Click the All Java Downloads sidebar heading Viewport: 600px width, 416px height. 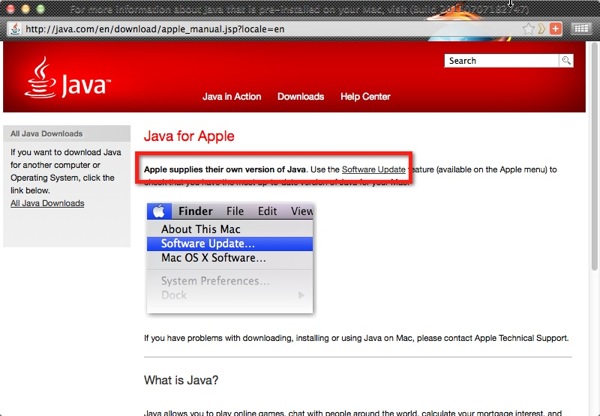(x=47, y=134)
